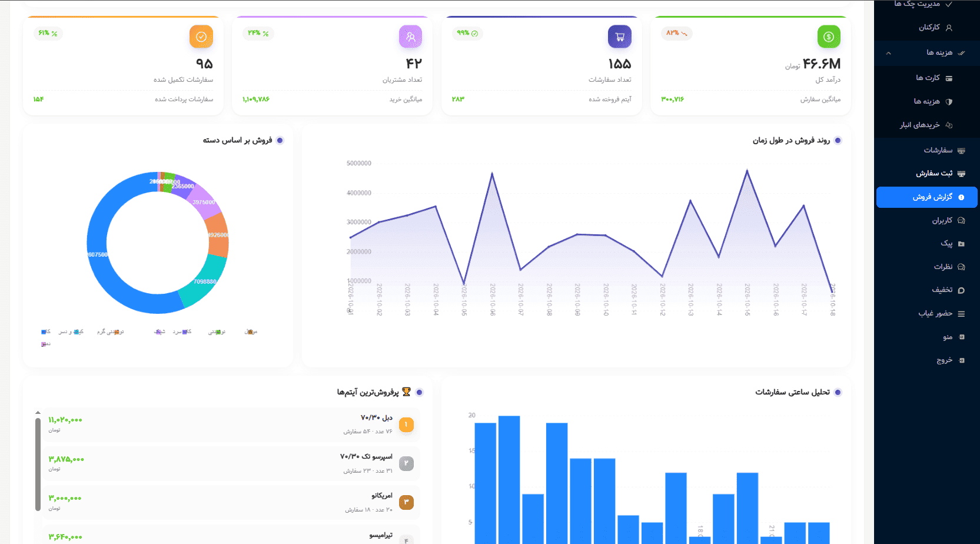Click the orange checkmark icon on سفارشات تکمیل شده card
Screen dimensions: 980x544
tap(201, 37)
